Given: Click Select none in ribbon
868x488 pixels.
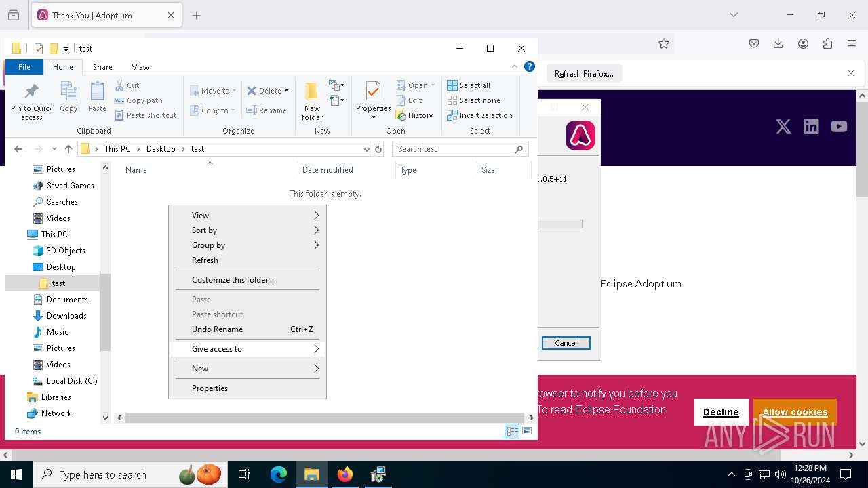Looking at the screenshot, I should point(473,100).
